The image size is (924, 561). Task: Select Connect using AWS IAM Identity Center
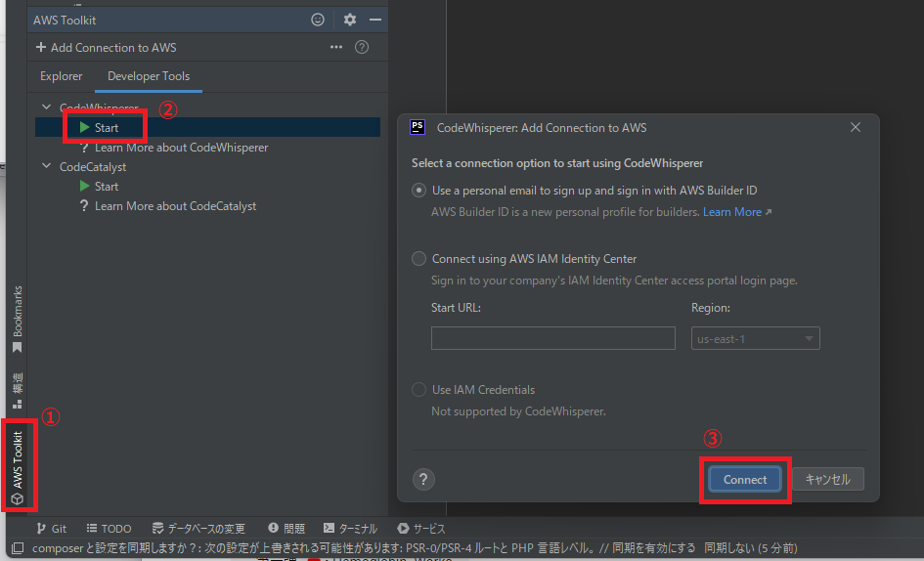pyautogui.click(x=418, y=259)
